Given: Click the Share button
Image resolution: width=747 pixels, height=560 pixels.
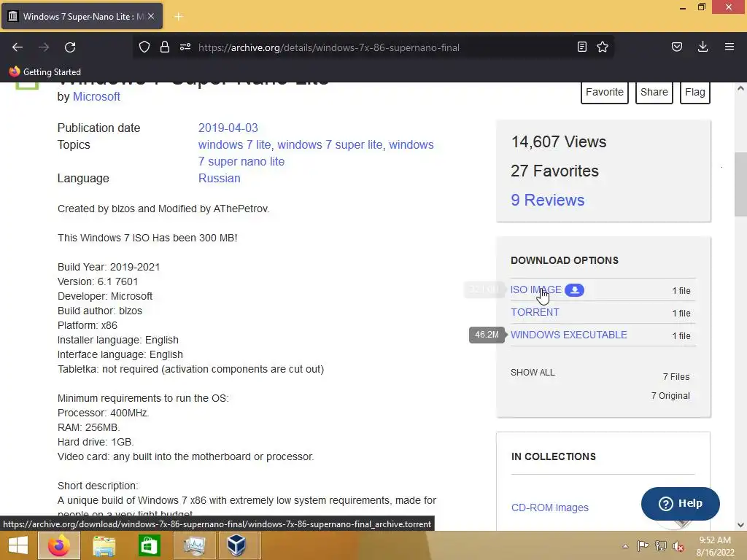Looking at the screenshot, I should click(654, 92).
